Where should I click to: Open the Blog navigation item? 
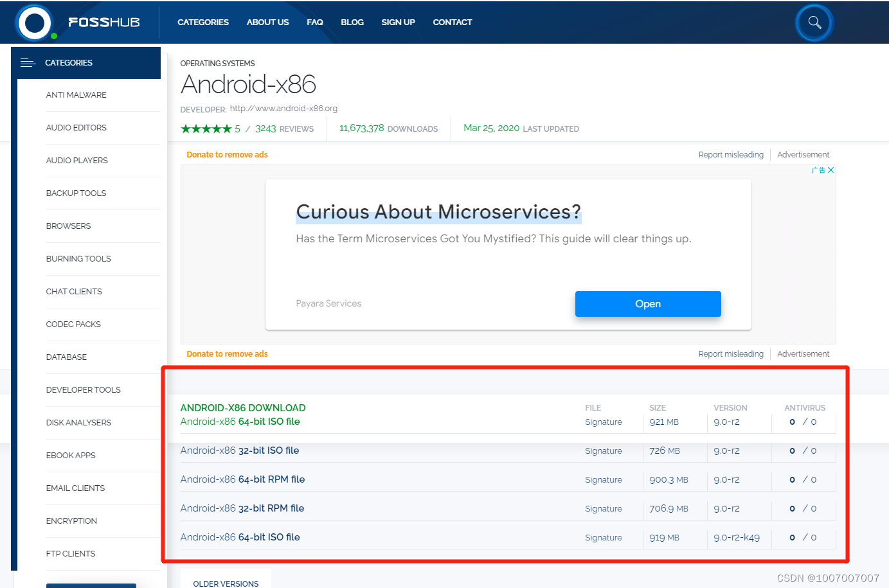click(x=352, y=22)
